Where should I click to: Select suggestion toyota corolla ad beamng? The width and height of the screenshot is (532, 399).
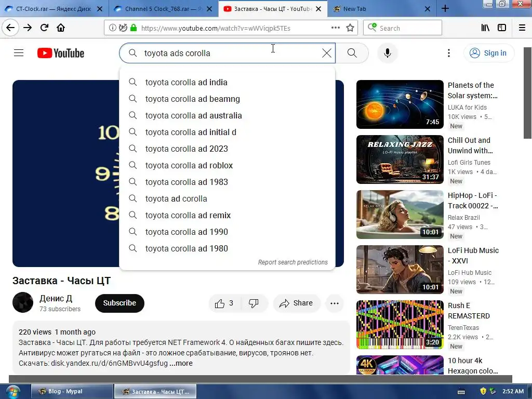(x=228, y=99)
